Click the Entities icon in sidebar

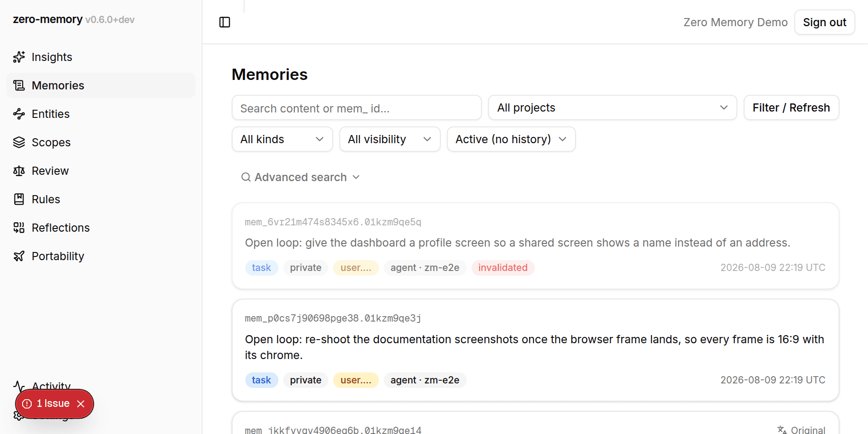19,114
